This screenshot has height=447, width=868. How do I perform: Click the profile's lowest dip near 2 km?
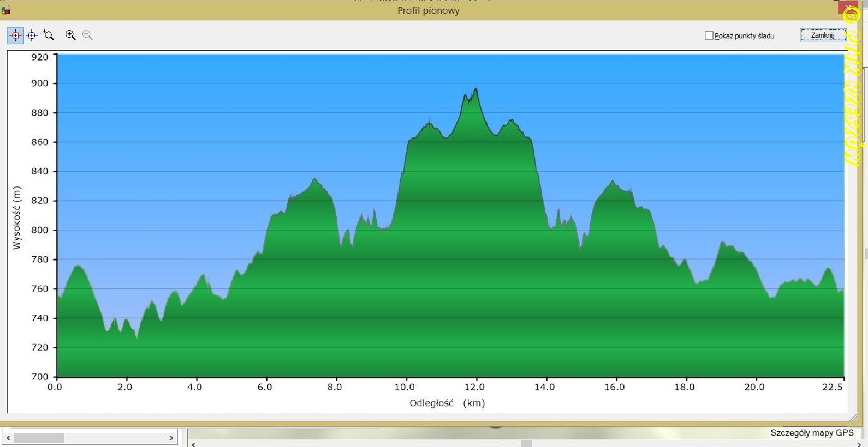coord(137,338)
